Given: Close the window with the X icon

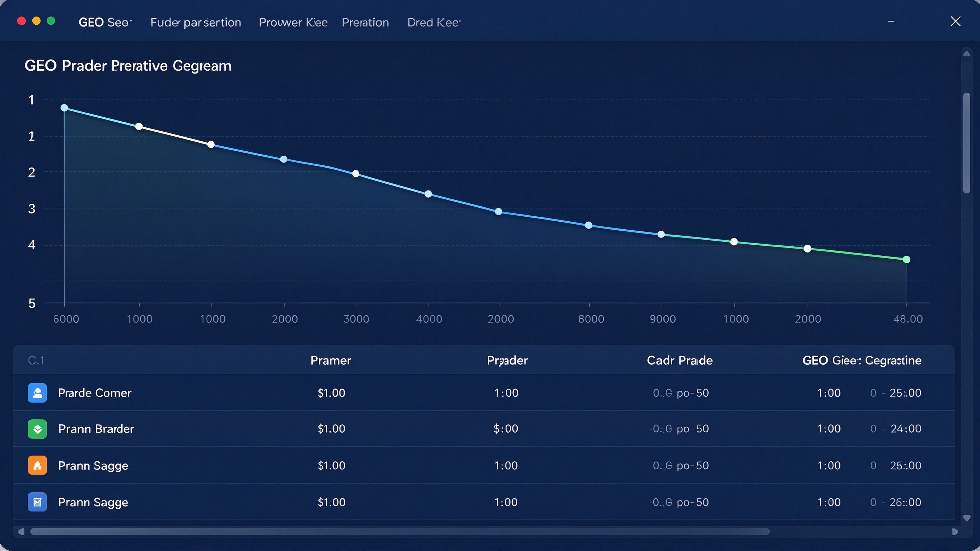Looking at the screenshot, I should point(955,21).
